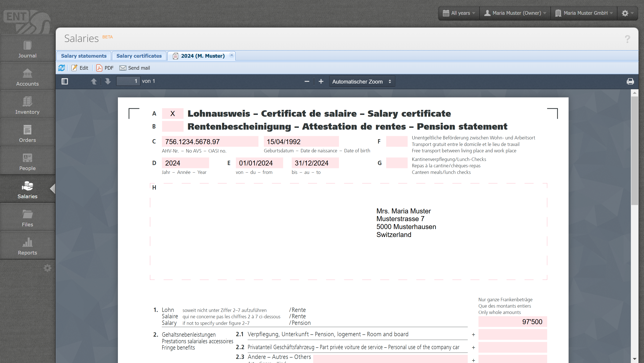The height and width of the screenshot is (363, 644).
Task: Open the help question mark icon
Action: pos(627,39)
